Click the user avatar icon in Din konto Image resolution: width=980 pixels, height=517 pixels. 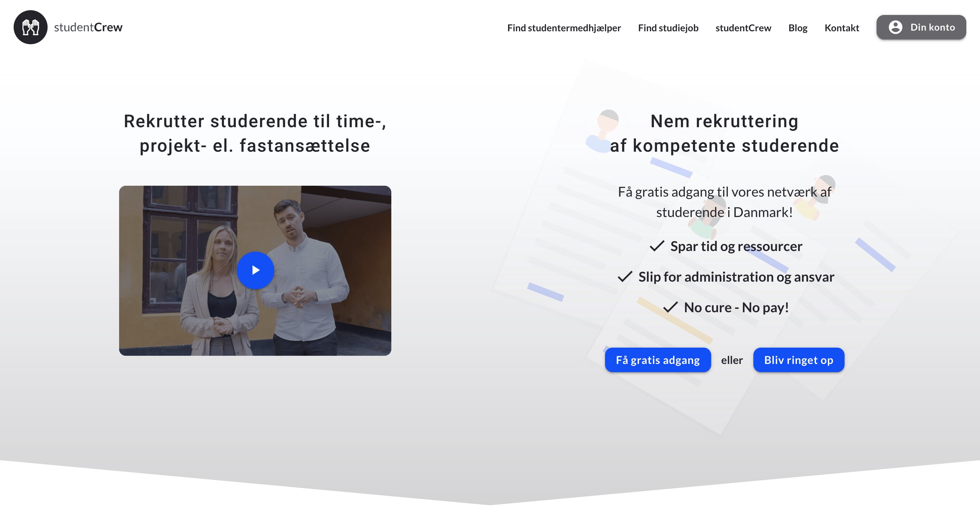pyautogui.click(x=895, y=27)
